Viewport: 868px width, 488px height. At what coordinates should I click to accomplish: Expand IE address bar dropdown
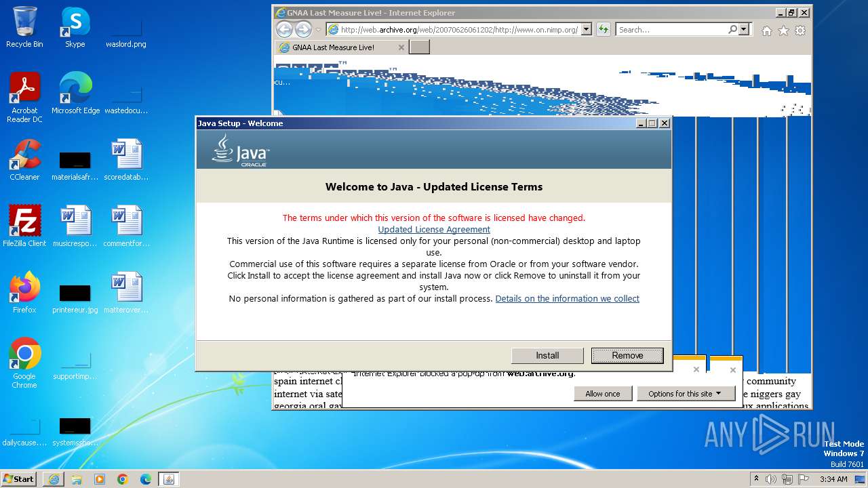click(x=587, y=29)
